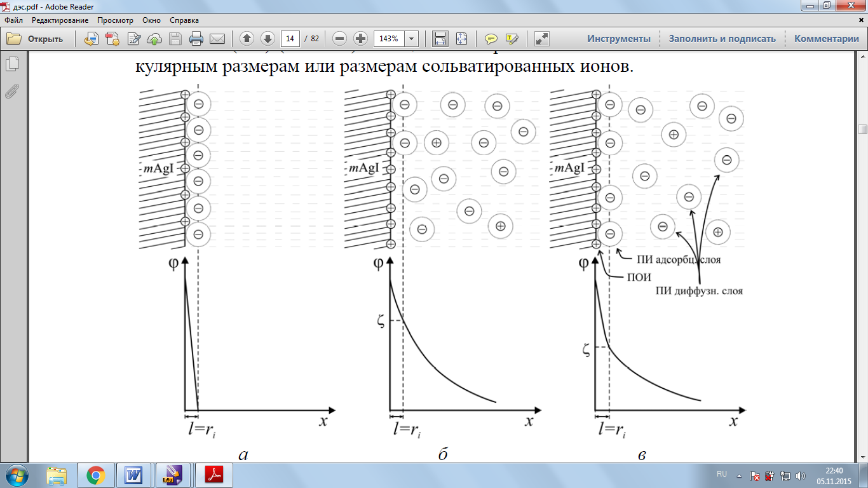868x488 pixels.
Task: Click the create PDF icon with red page
Action: coord(113,39)
